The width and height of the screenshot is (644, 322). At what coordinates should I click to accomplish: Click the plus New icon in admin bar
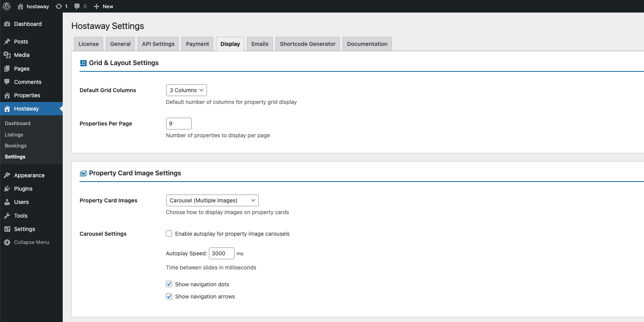pyautogui.click(x=96, y=6)
